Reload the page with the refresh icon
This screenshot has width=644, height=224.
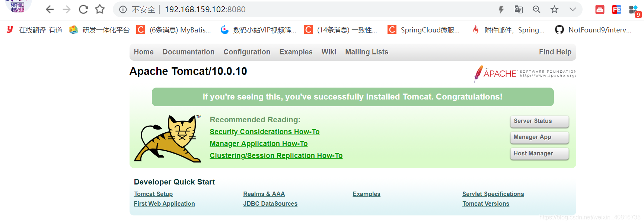[x=83, y=9]
